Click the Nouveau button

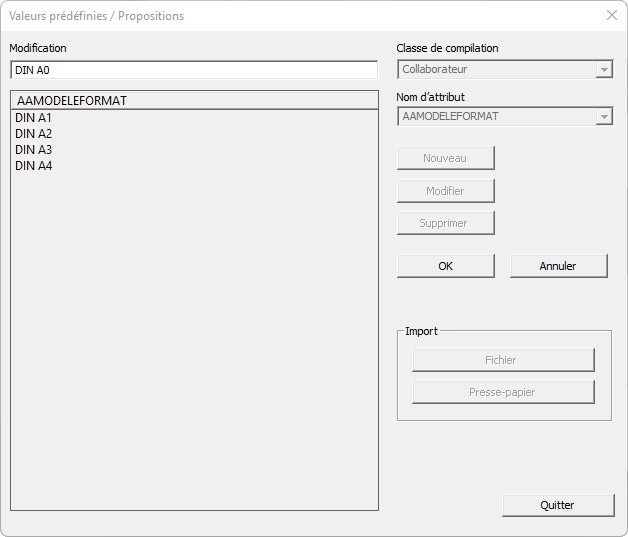[x=446, y=158]
